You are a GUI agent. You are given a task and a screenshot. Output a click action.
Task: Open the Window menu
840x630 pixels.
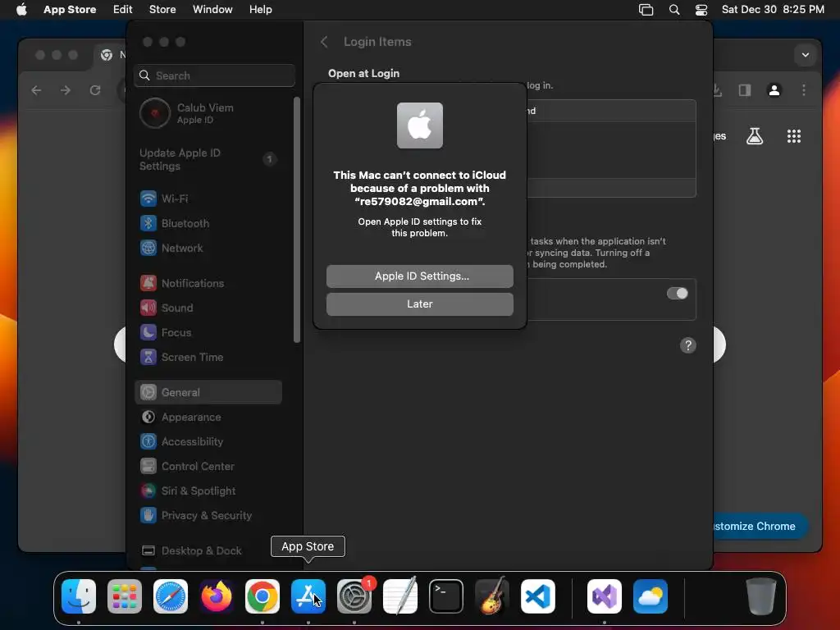212,10
